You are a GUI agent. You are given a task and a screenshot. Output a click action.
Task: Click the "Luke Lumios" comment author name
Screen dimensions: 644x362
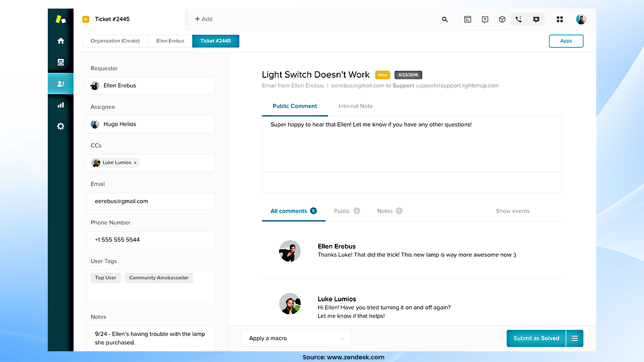pos(336,299)
